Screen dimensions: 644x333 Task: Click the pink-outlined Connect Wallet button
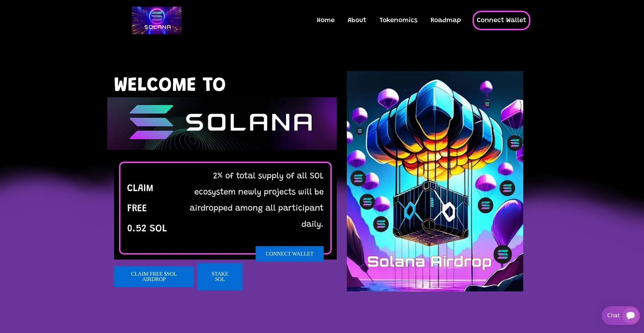[501, 20]
